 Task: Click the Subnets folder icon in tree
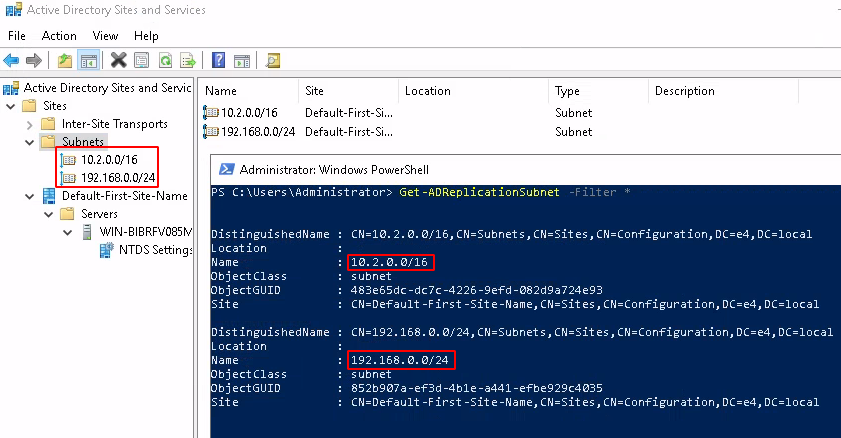[x=49, y=142]
